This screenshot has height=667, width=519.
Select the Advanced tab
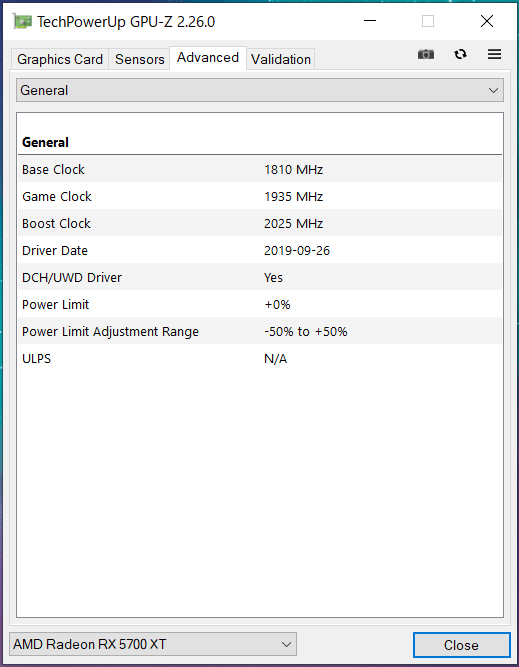208,57
